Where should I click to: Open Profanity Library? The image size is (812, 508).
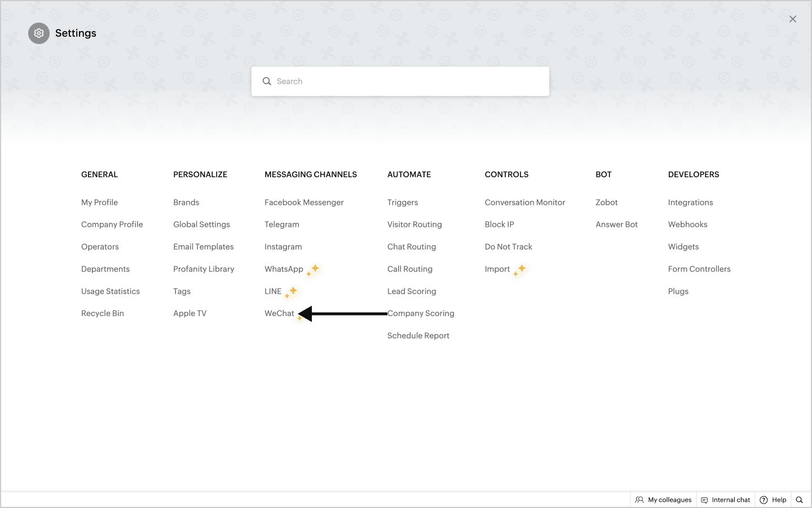click(x=204, y=269)
